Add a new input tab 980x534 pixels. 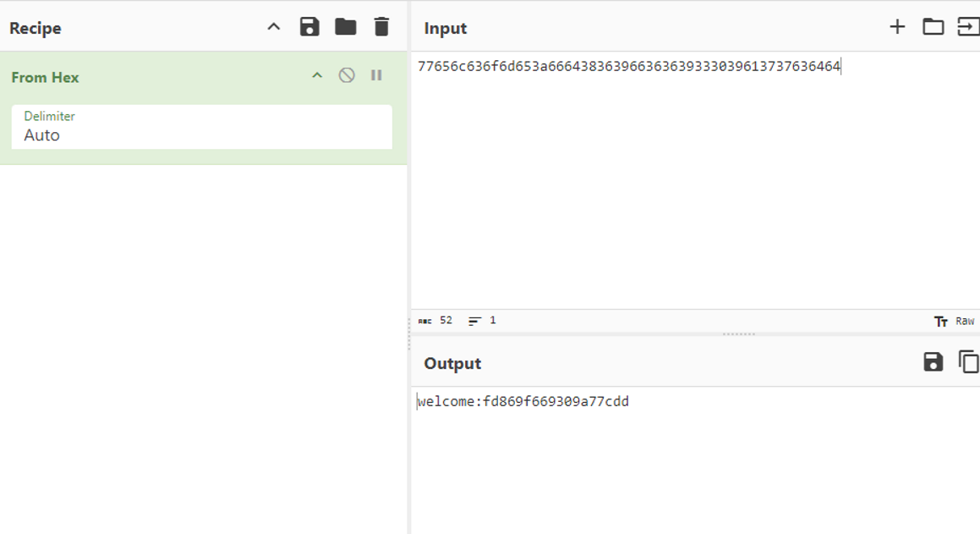[x=897, y=27]
